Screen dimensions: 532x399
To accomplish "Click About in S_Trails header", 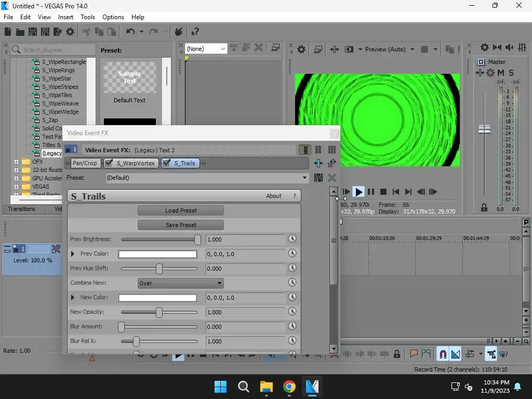I will coord(274,196).
